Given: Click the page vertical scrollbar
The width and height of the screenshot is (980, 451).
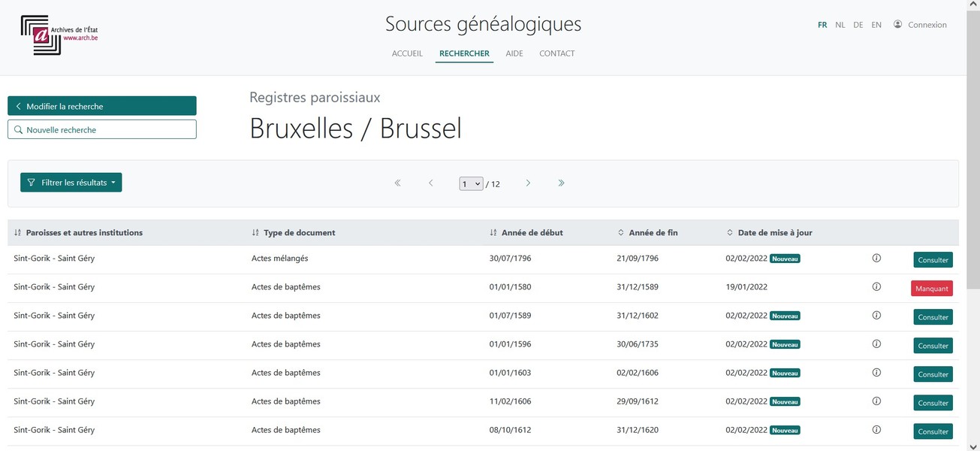Looking at the screenshot, I should [x=973, y=225].
